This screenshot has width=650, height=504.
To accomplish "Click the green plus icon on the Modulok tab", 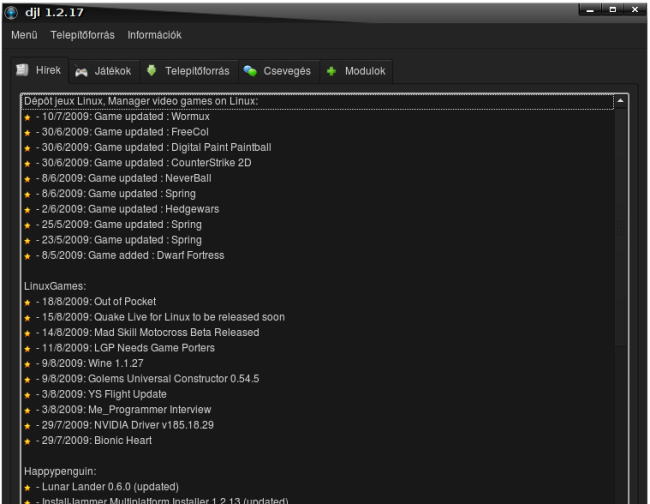I will click(332, 72).
